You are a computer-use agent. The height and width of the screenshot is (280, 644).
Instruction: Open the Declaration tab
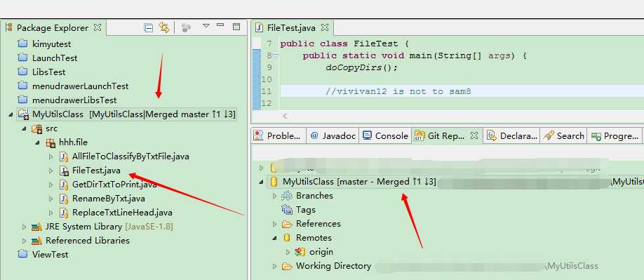[511, 135]
